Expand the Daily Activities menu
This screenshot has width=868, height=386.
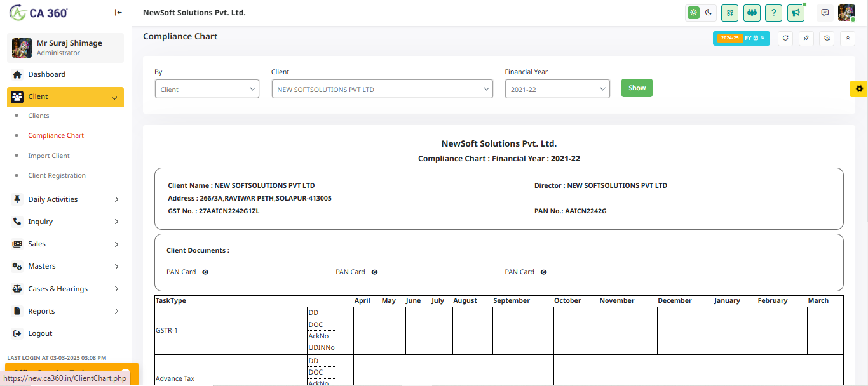click(x=65, y=199)
